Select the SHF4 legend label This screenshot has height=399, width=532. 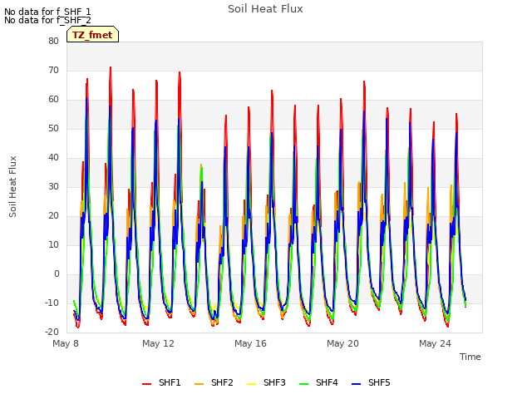[327, 382]
